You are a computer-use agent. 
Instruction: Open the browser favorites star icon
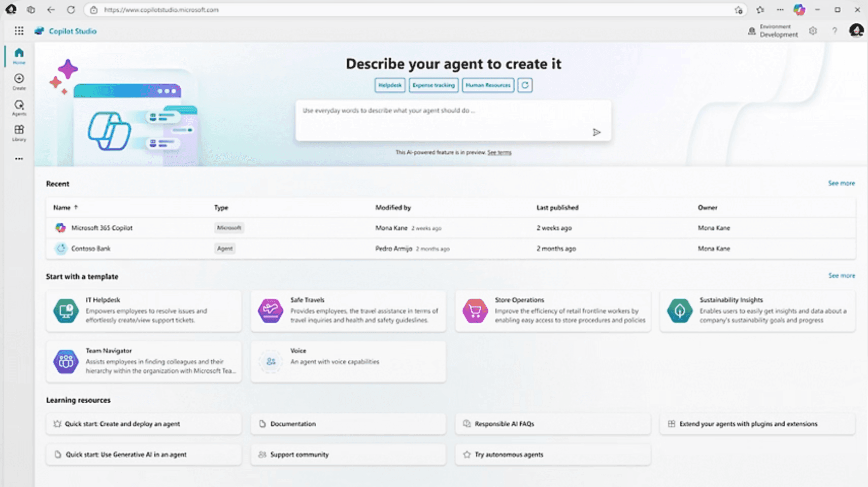(x=760, y=10)
